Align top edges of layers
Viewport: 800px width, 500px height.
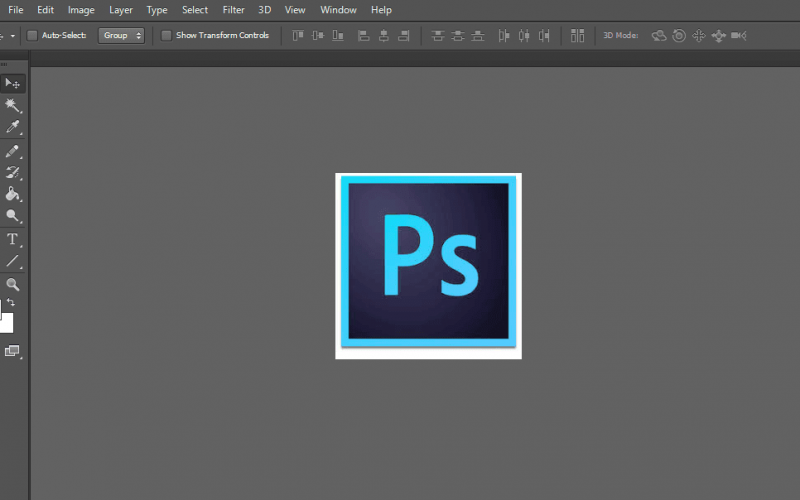pos(298,35)
